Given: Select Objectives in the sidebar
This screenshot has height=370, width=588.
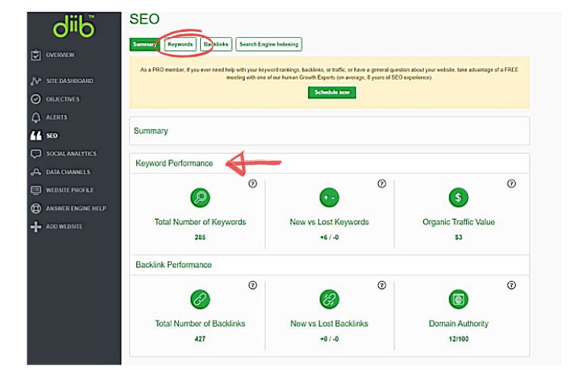Looking at the screenshot, I should tap(62, 100).
